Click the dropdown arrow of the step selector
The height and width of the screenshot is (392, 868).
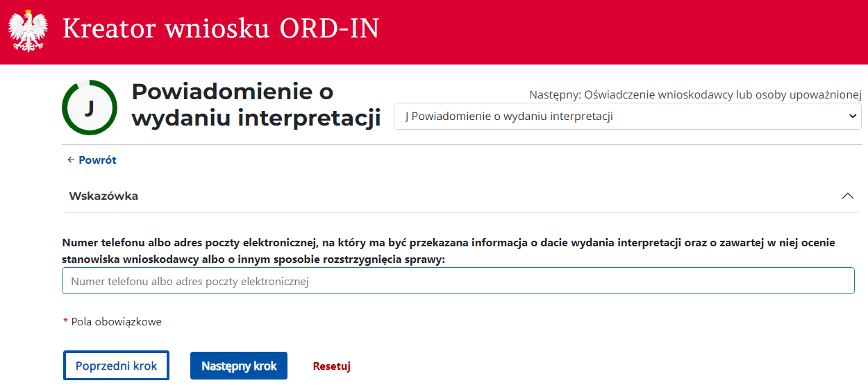pos(853,117)
